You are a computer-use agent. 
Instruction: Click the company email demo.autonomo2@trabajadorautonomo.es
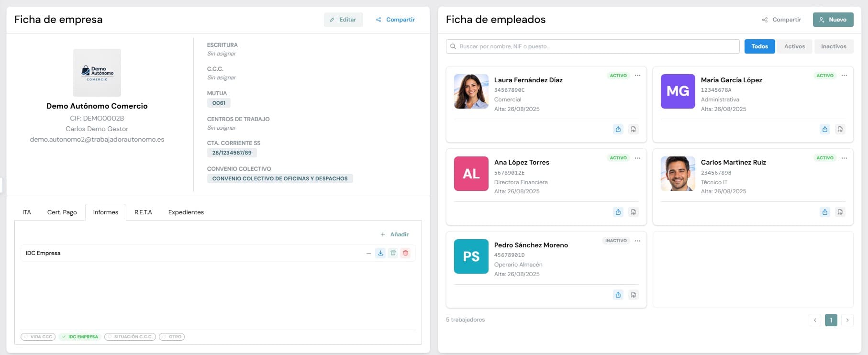(97, 140)
